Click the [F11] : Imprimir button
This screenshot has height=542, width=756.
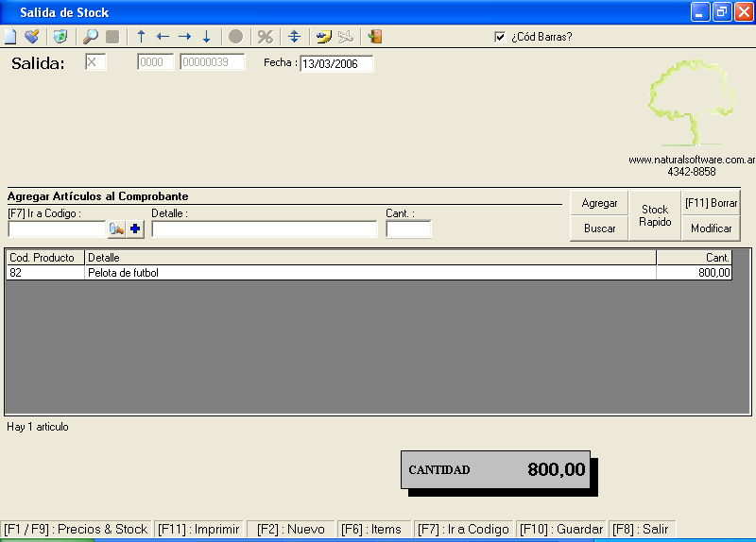[198, 529]
